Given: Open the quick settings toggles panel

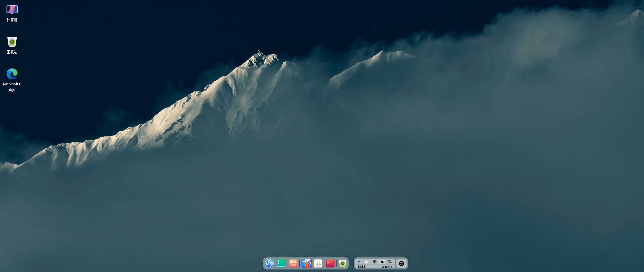Looking at the screenshot, I should [390, 262].
